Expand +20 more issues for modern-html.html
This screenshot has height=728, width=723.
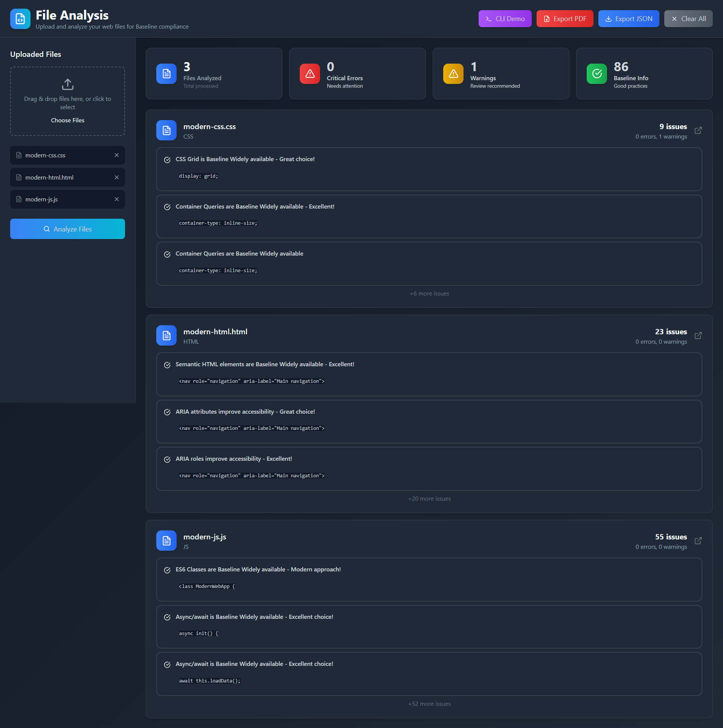pyautogui.click(x=429, y=498)
